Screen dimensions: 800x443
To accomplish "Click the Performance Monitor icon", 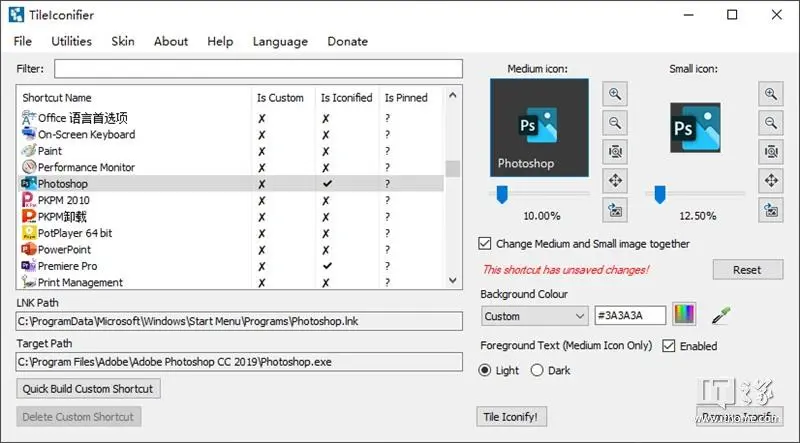I will click(29, 167).
